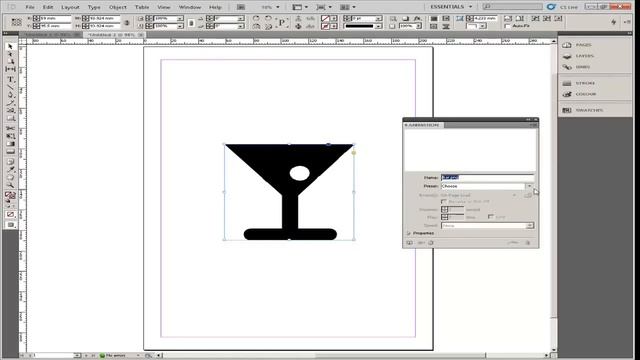Image resolution: width=640 pixels, height=360 pixels.
Task: Open the Colour panel
Action: click(x=579, y=94)
